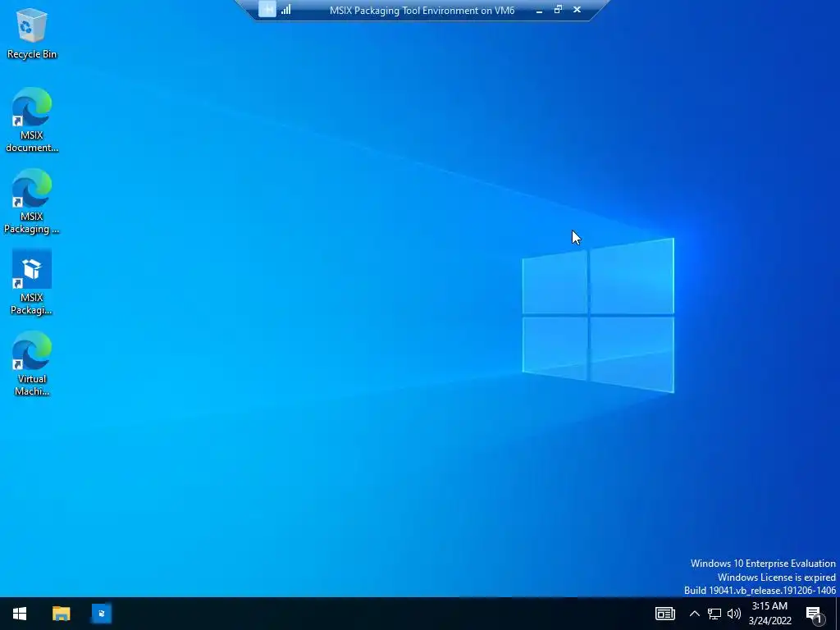Show hidden system tray icons
Viewport: 840px width, 630px height.
694,614
